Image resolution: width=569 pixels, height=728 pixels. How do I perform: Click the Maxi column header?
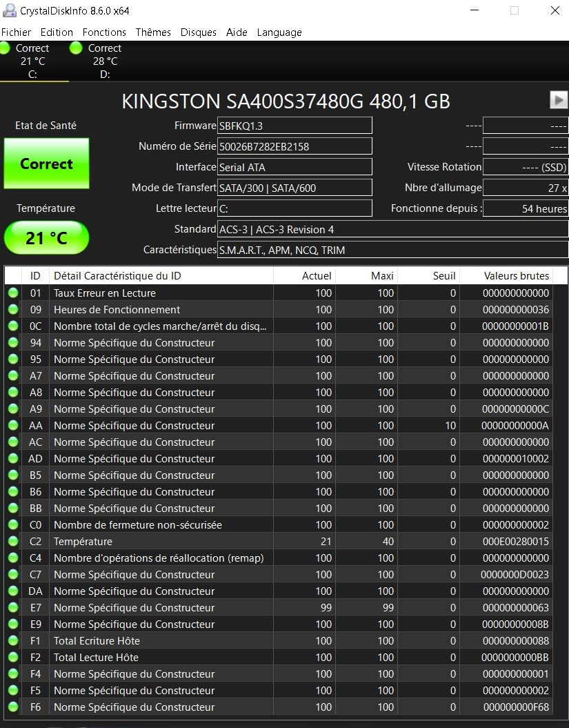click(x=367, y=276)
